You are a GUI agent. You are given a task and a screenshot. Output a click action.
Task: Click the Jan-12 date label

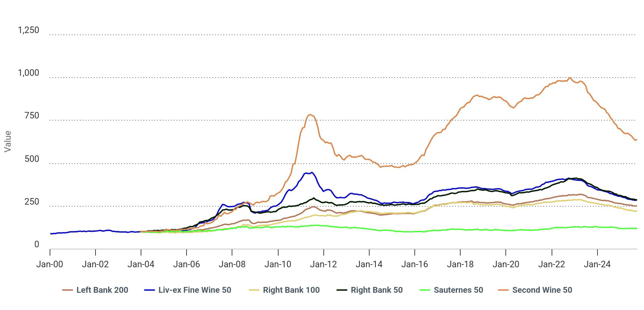[323, 264]
